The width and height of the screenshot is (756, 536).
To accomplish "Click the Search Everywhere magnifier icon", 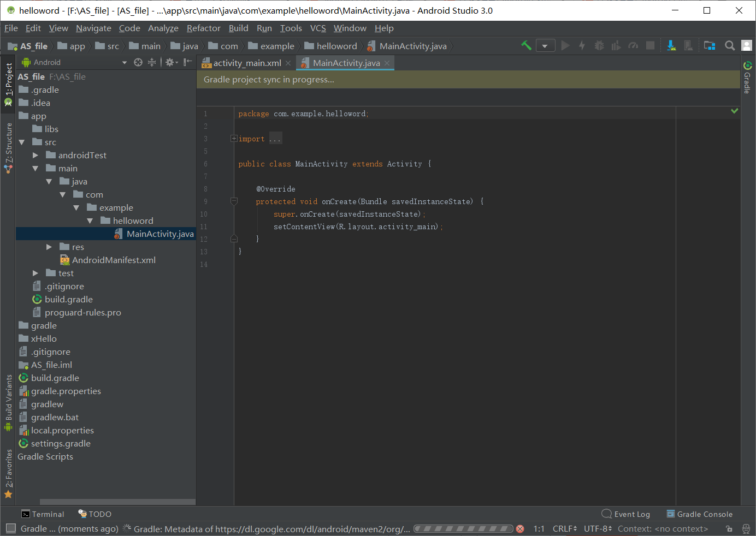I will 730,46.
